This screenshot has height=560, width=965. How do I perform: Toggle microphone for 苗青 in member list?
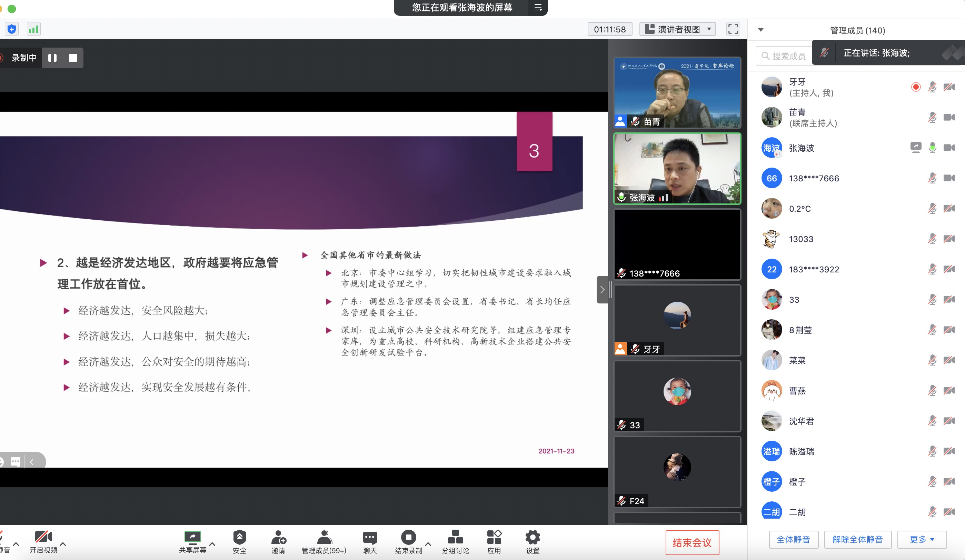coord(932,118)
